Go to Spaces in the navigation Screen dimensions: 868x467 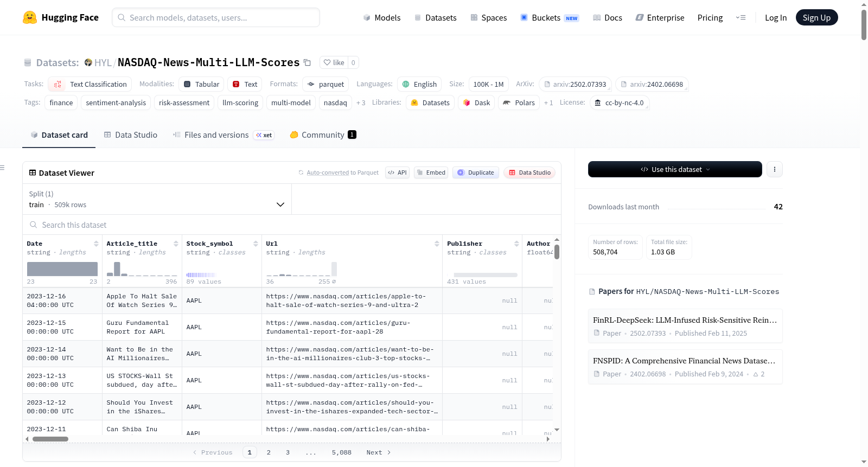pyautogui.click(x=488, y=17)
